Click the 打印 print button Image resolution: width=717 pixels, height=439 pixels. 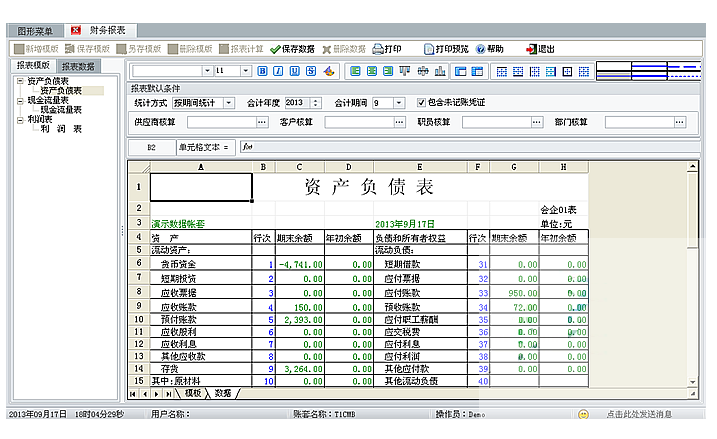[x=387, y=49]
